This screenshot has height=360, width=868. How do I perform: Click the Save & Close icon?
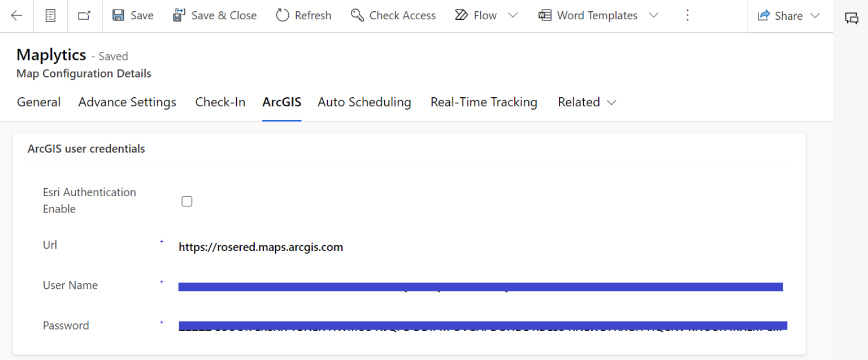click(x=179, y=15)
